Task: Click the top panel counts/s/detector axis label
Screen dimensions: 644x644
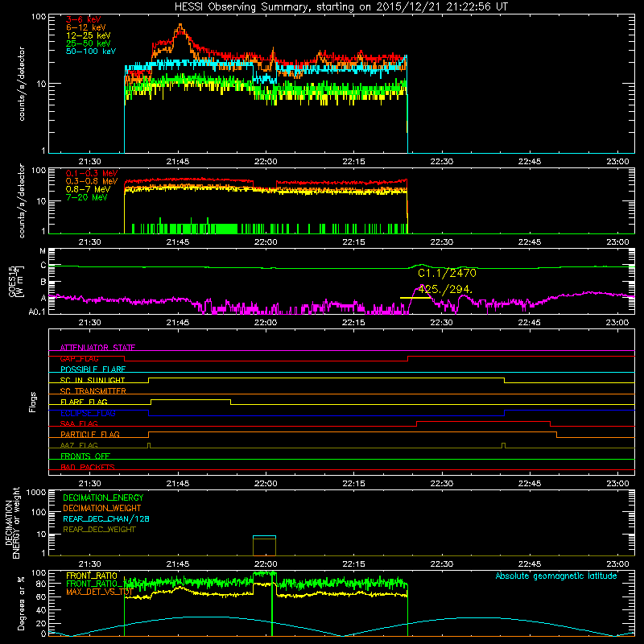Action: point(22,84)
